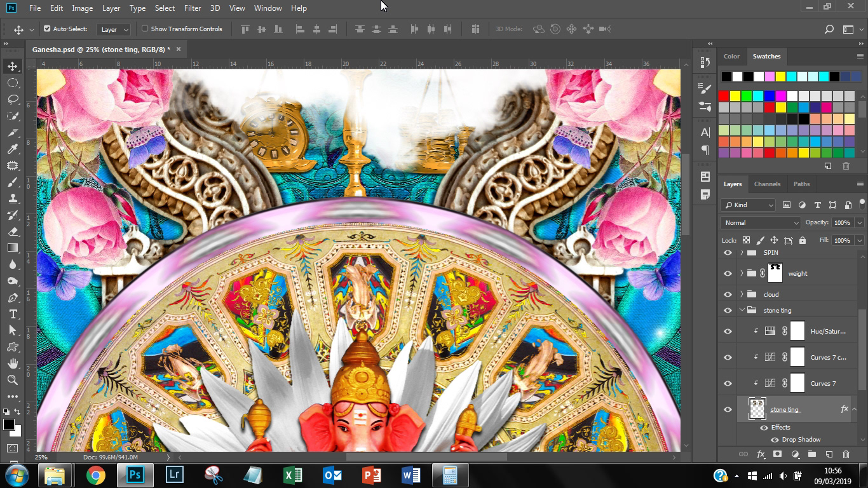Add a layer style with fx button
The image size is (868, 488).
coord(761,454)
